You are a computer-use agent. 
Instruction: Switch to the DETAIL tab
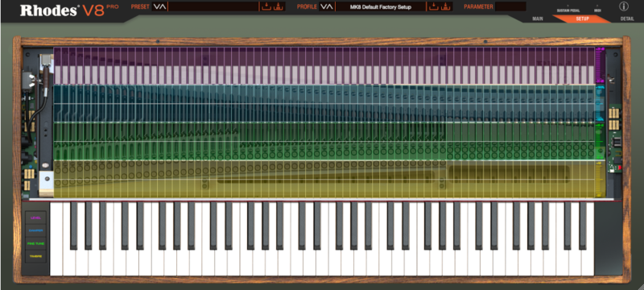[627, 19]
